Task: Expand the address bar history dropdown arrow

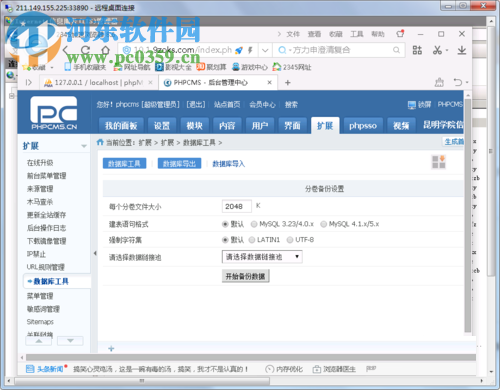Action: coord(265,50)
